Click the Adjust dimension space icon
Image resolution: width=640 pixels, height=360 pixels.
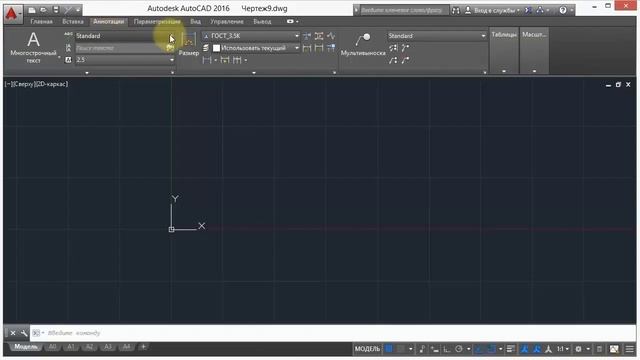[x=319, y=36]
